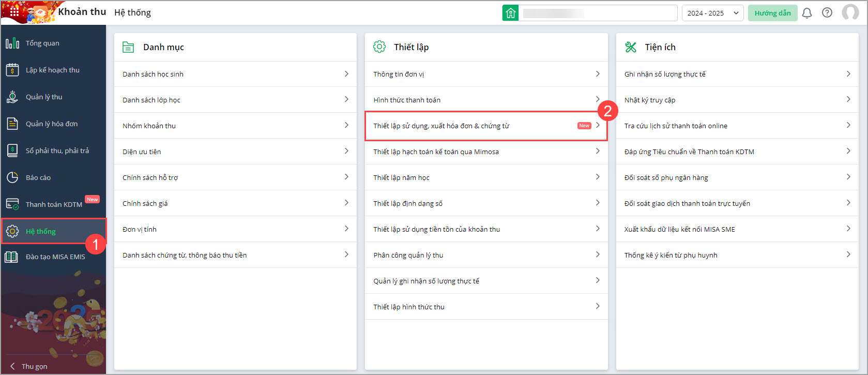Expand the Thiết lập năm học row arrow

(597, 177)
